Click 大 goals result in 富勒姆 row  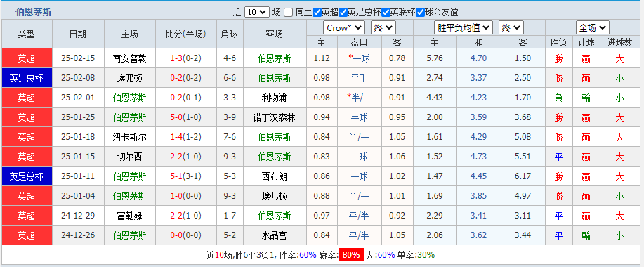point(619,216)
